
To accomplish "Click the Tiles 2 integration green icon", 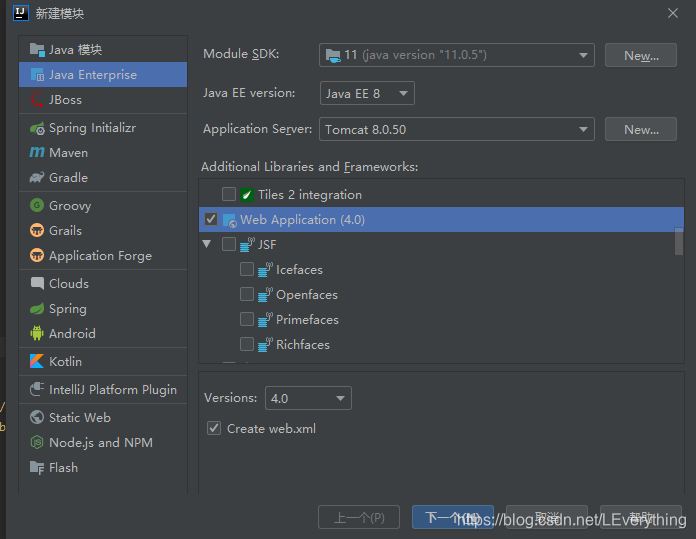I will click(x=247, y=195).
